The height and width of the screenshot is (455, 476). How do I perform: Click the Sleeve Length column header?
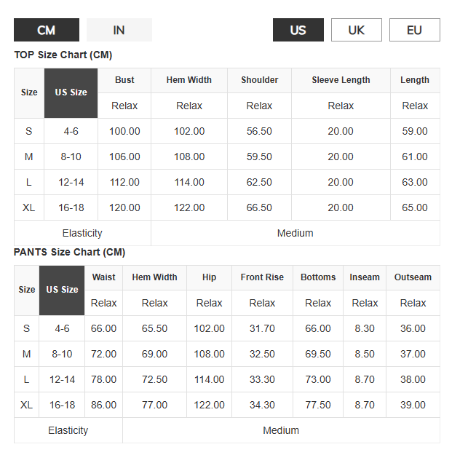[341, 80]
